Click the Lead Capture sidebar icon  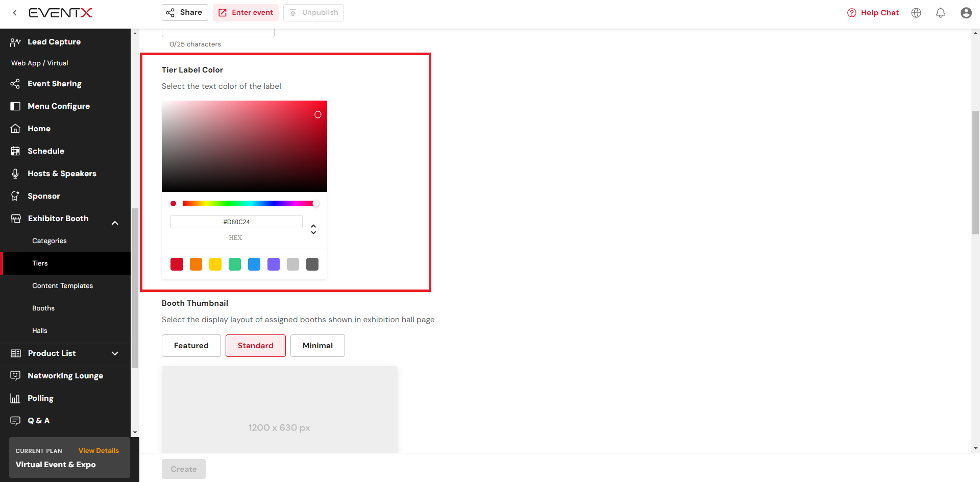[x=15, y=42]
